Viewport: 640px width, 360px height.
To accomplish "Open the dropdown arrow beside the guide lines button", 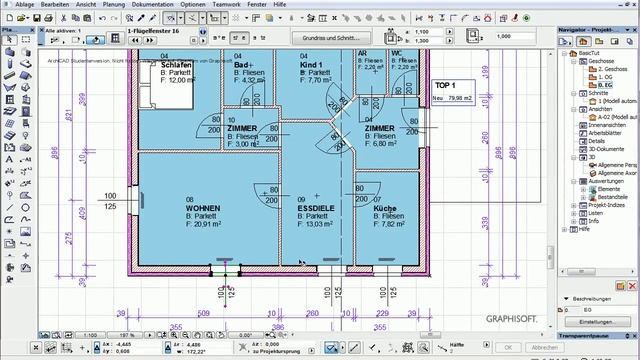I will tap(180, 18).
